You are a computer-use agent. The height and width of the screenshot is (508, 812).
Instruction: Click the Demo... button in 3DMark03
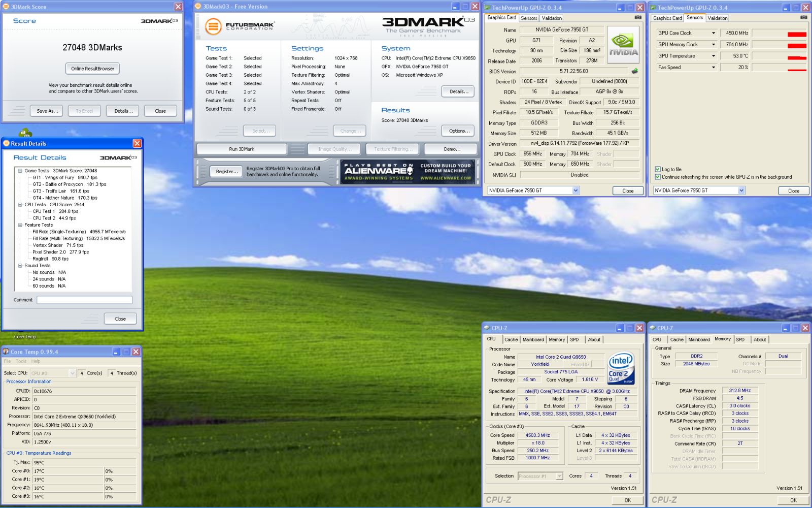[451, 149]
